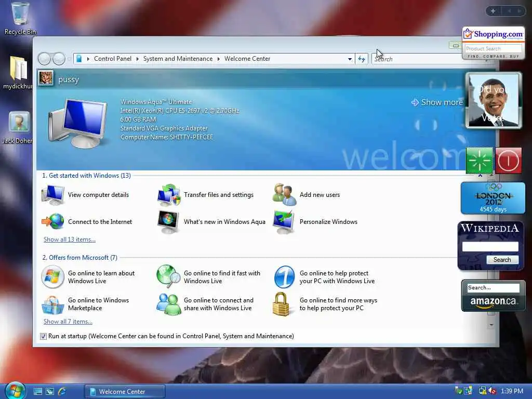Click the network tray icon
The width and height of the screenshot is (532, 399).
(x=482, y=391)
